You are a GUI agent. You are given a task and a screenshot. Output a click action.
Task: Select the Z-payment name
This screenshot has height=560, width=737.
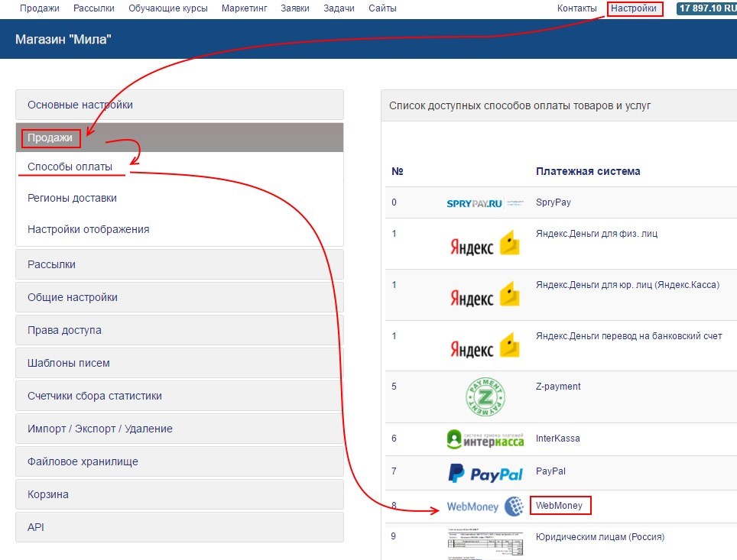coord(558,386)
